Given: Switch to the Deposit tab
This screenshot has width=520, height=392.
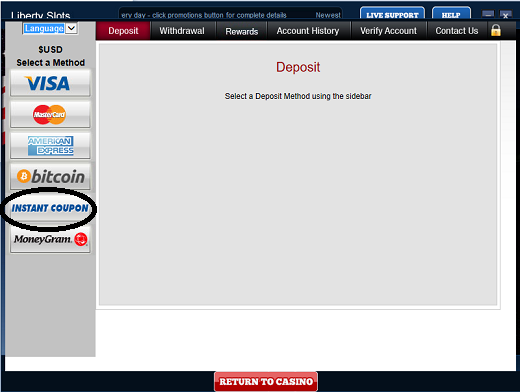Looking at the screenshot, I should coord(123,31).
